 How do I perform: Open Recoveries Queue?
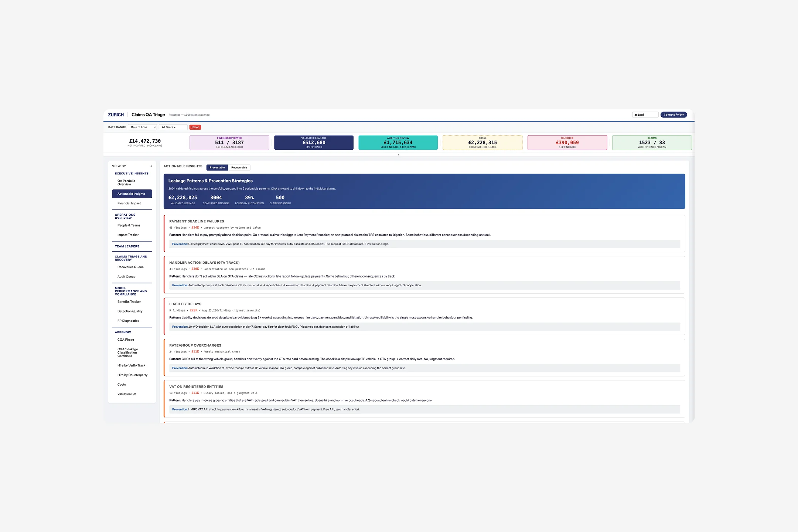click(132, 267)
